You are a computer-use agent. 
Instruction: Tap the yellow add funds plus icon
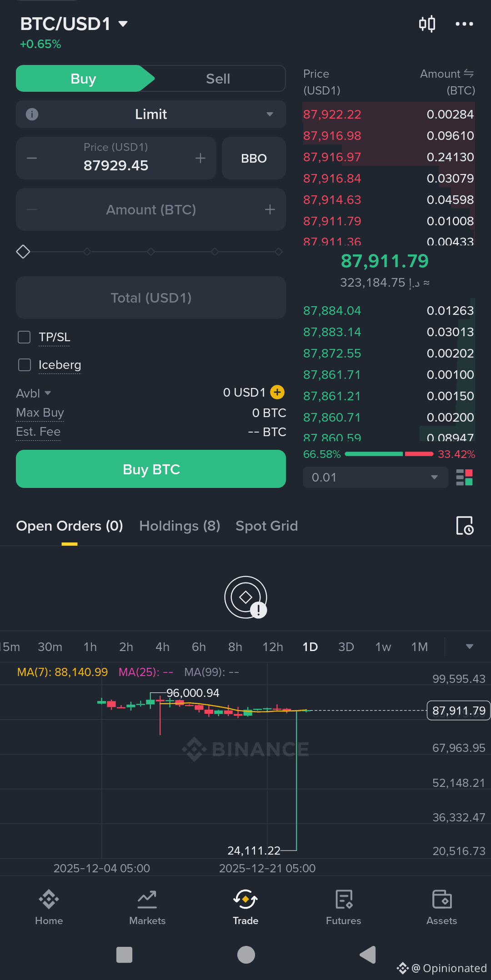click(277, 392)
